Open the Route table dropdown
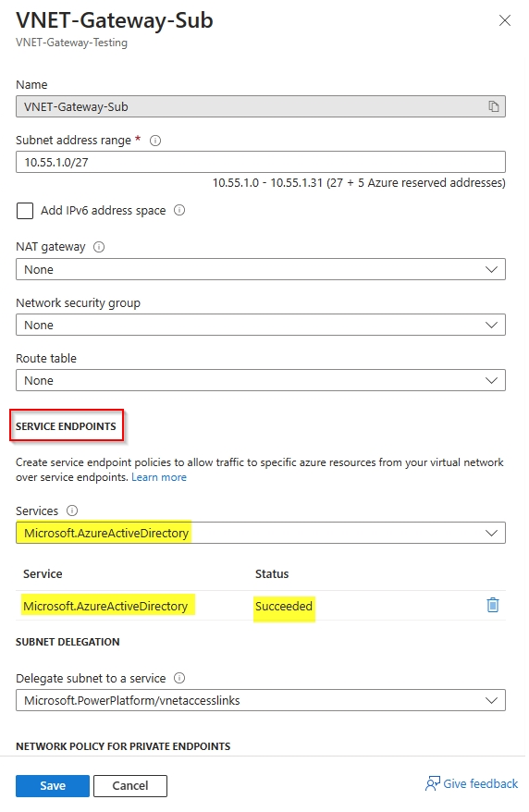This screenshot has height=812, width=529. pos(261,380)
